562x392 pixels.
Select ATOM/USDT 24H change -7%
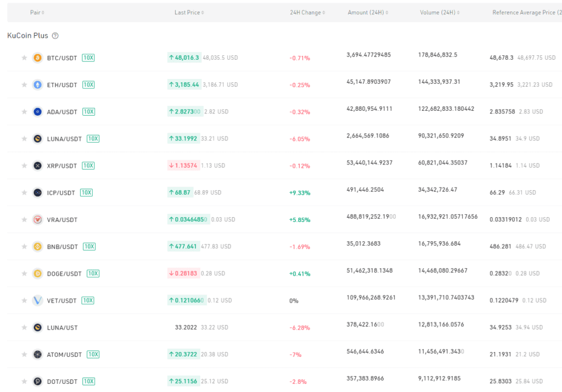(x=295, y=355)
